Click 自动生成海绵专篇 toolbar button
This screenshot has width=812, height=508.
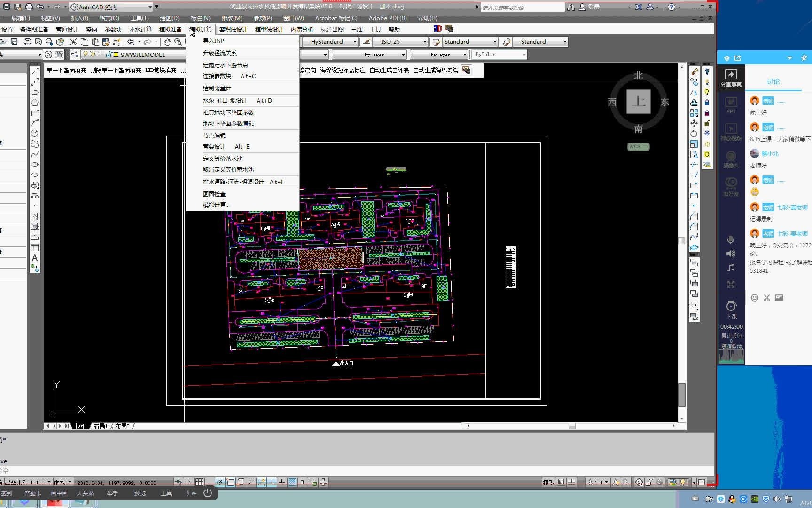pyautogui.click(x=436, y=71)
